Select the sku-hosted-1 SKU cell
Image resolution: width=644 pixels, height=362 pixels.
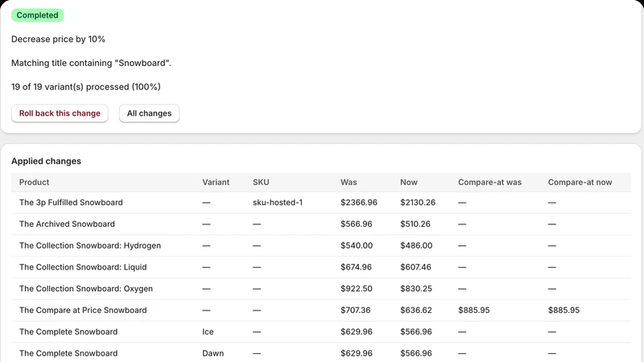click(x=278, y=203)
